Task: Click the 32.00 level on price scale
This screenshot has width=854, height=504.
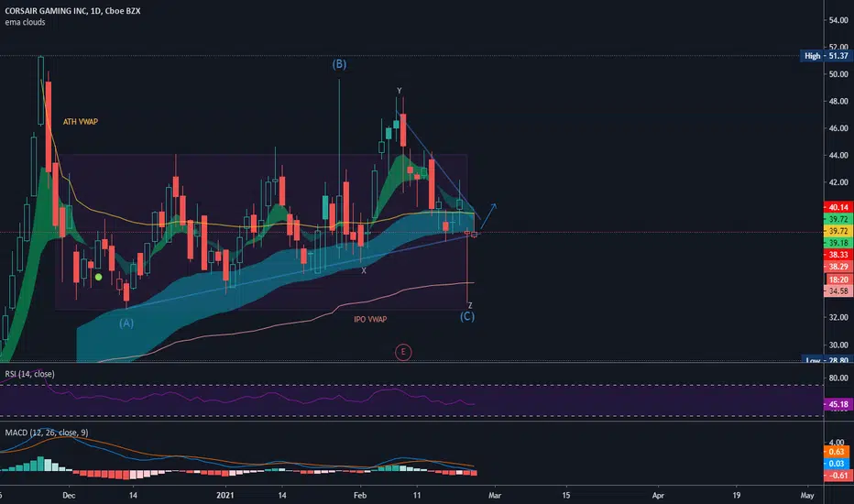Action: (x=838, y=318)
